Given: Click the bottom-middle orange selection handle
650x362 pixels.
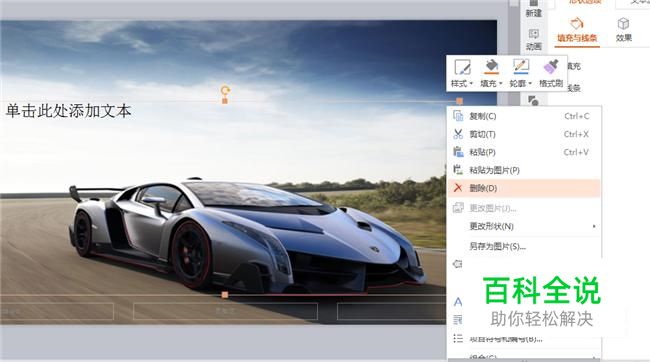Looking at the screenshot, I should point(224,295).
